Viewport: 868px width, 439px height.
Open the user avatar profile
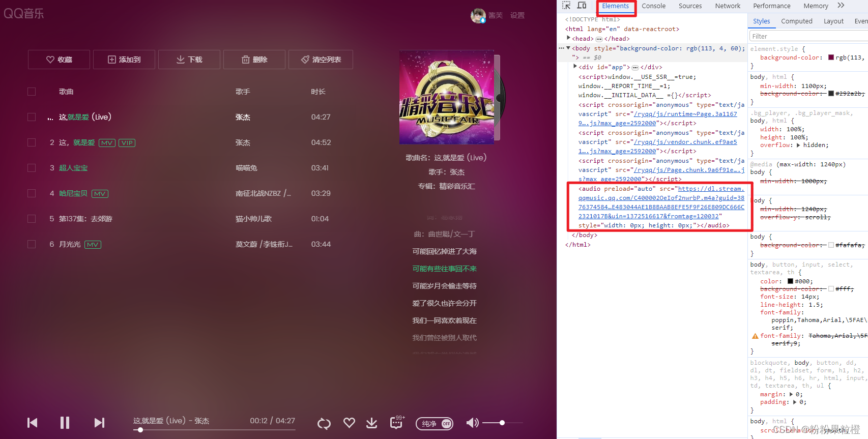coord(478,16)
